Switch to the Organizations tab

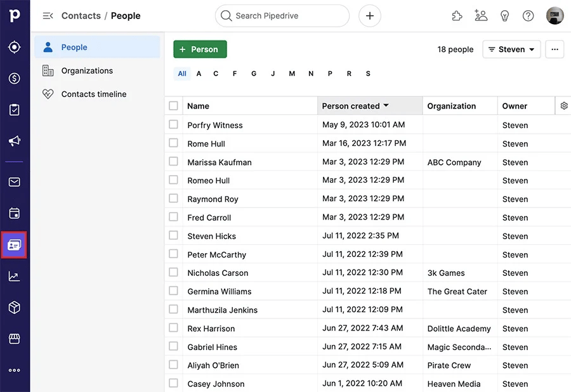(x=88, y=70)
